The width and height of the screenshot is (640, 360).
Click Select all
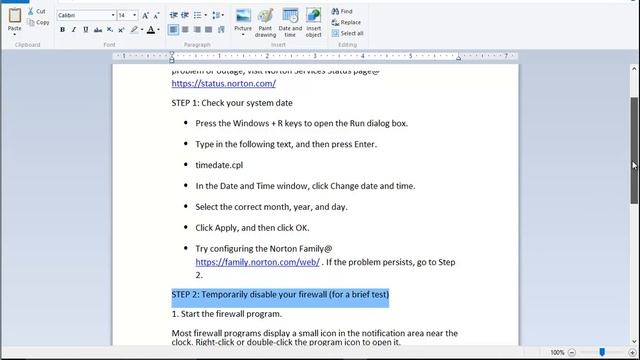point(347,33)
